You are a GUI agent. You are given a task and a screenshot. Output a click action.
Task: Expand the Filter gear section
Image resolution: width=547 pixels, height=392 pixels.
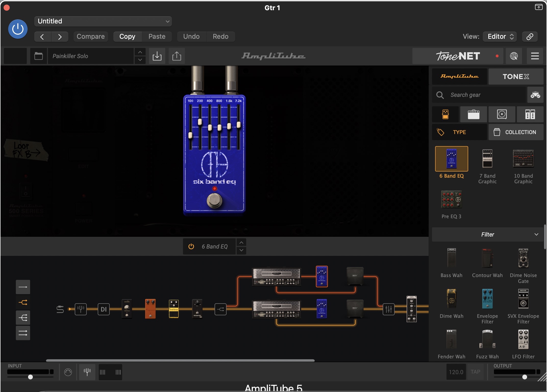click(488, 234)
